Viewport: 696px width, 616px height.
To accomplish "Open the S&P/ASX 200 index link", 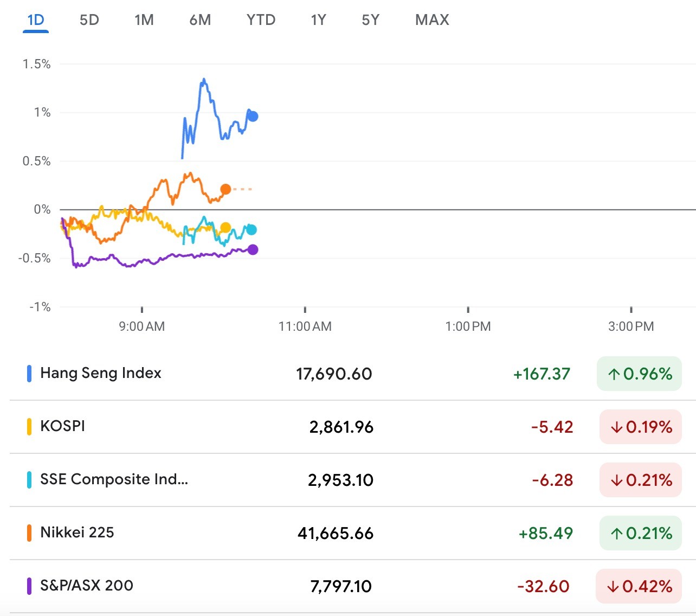I will [x=87, y=586].
